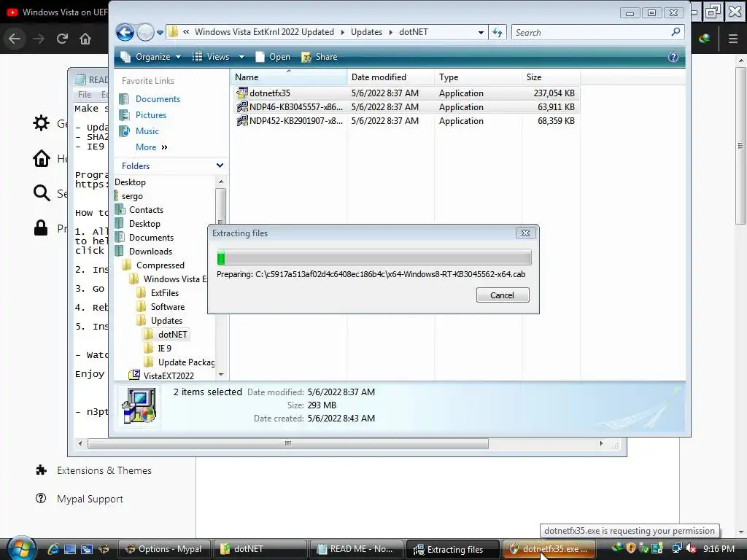Close the Extracting files dialog
The image size is (747, 560).
pos(525,233)
